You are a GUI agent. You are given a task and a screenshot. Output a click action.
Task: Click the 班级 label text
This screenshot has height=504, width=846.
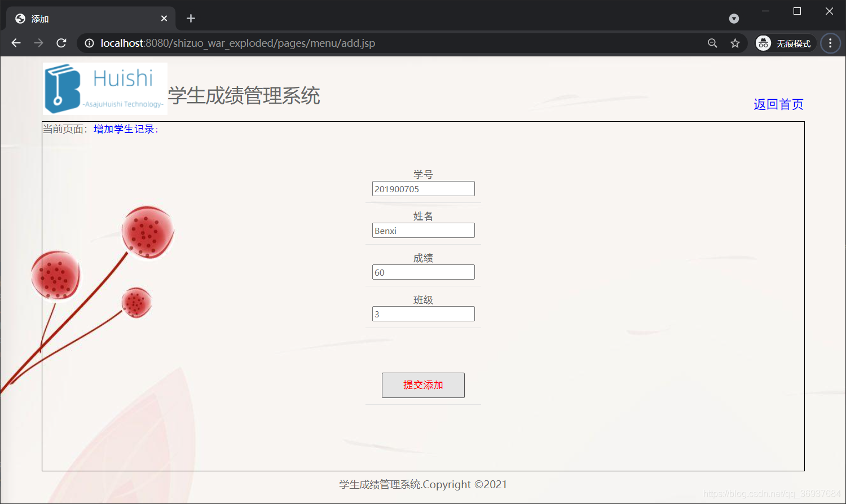(x=423, y=300)
